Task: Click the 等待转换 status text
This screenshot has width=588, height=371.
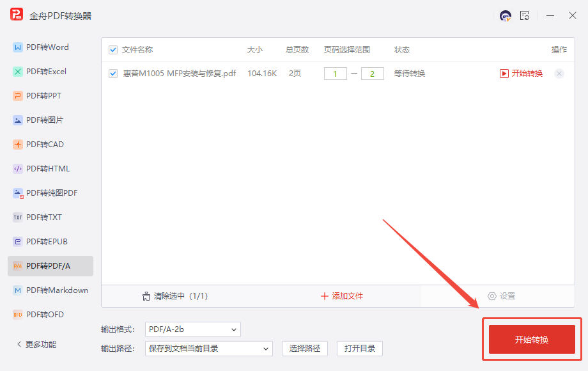Action: click(410, 74)
